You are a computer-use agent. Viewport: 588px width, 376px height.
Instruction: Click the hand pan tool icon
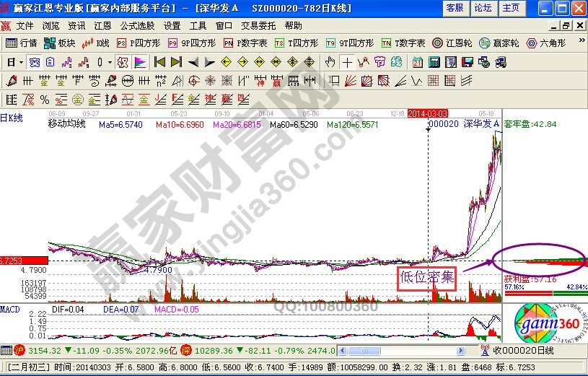tap(330, 62)
